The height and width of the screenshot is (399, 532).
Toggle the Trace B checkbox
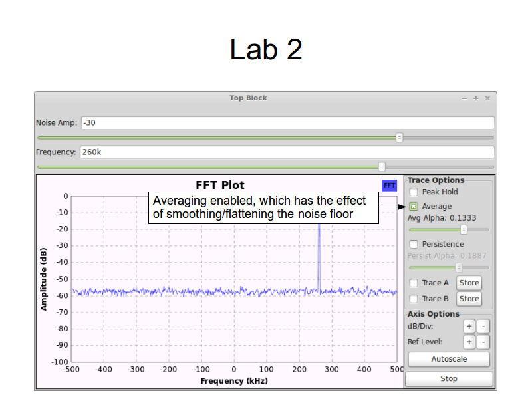(x=414, y=299)
